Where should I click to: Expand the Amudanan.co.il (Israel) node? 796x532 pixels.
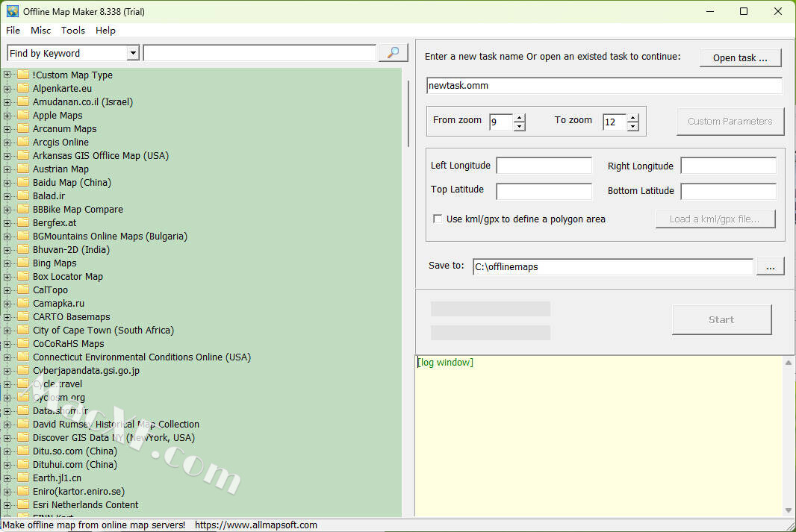pyautogui.click(x=7, y=102)
